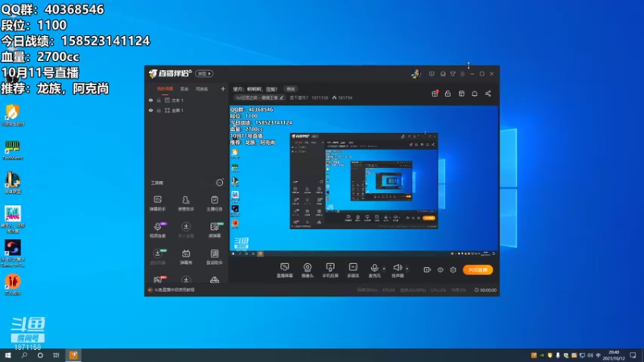Viewport: 644px width, 362px height.
Task: Select the second scene tab
Action: pyautogui.click(x=184, y=88)
